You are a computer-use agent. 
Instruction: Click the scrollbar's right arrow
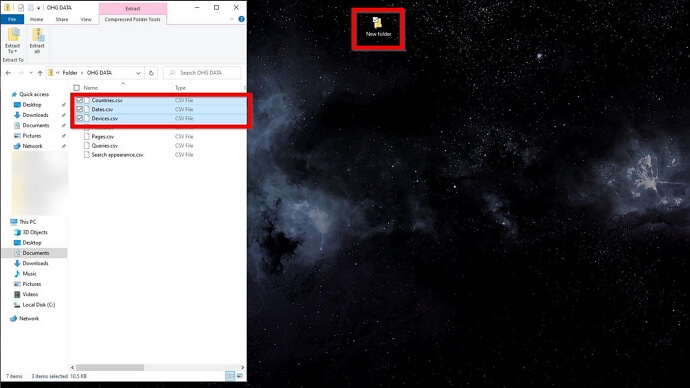(x=242, y=367)
